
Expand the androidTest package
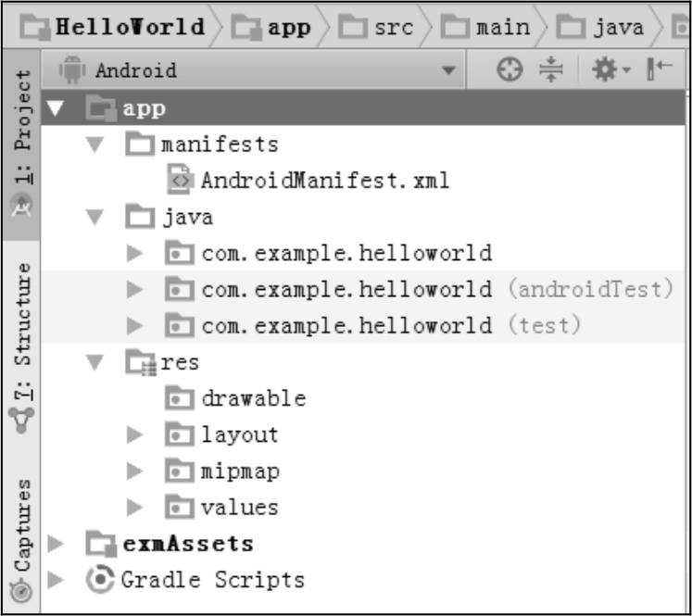click(135, 290)
